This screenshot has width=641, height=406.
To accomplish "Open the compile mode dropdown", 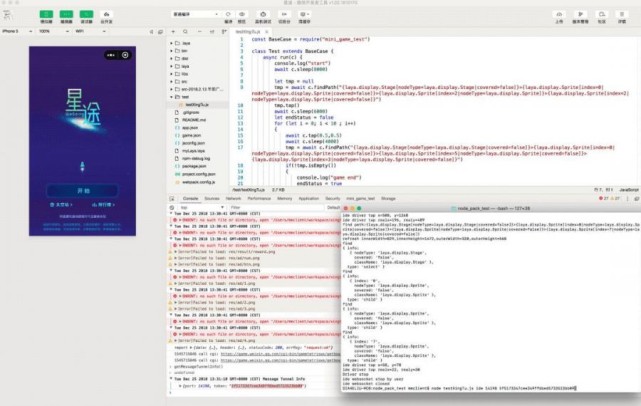I will [195, 14].
